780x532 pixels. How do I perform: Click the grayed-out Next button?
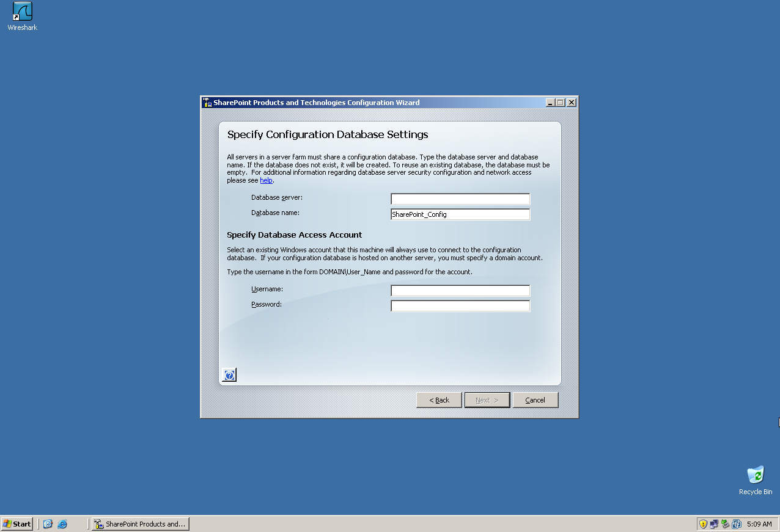(x=487, y=399)
